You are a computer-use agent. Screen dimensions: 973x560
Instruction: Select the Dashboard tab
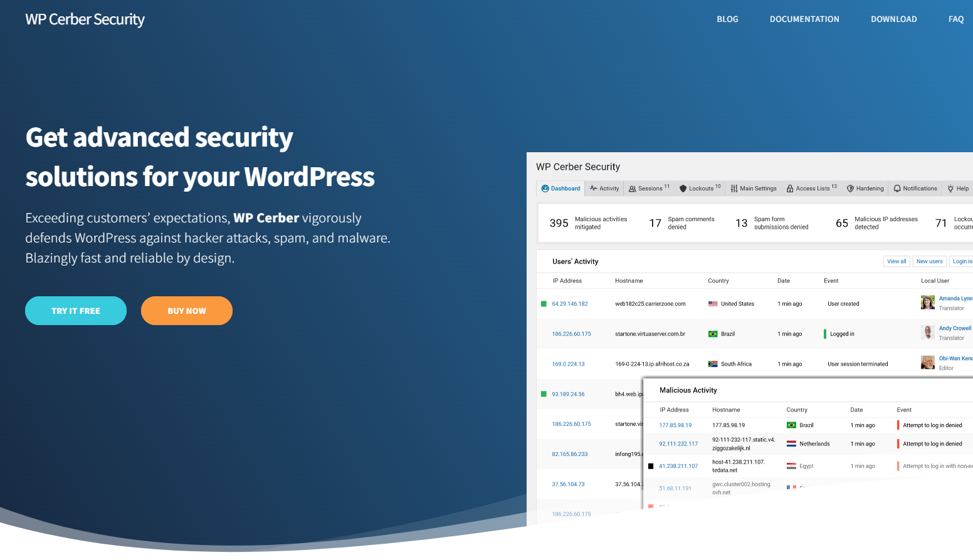click(560, 189)
